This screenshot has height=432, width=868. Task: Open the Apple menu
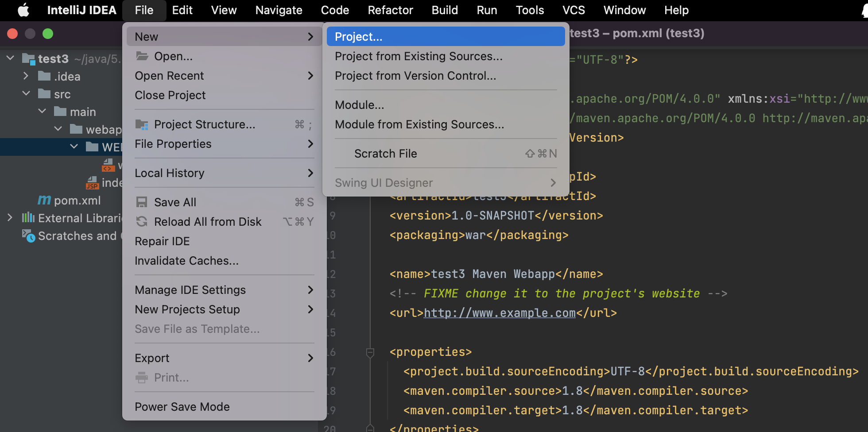click(x=23, y=10)
